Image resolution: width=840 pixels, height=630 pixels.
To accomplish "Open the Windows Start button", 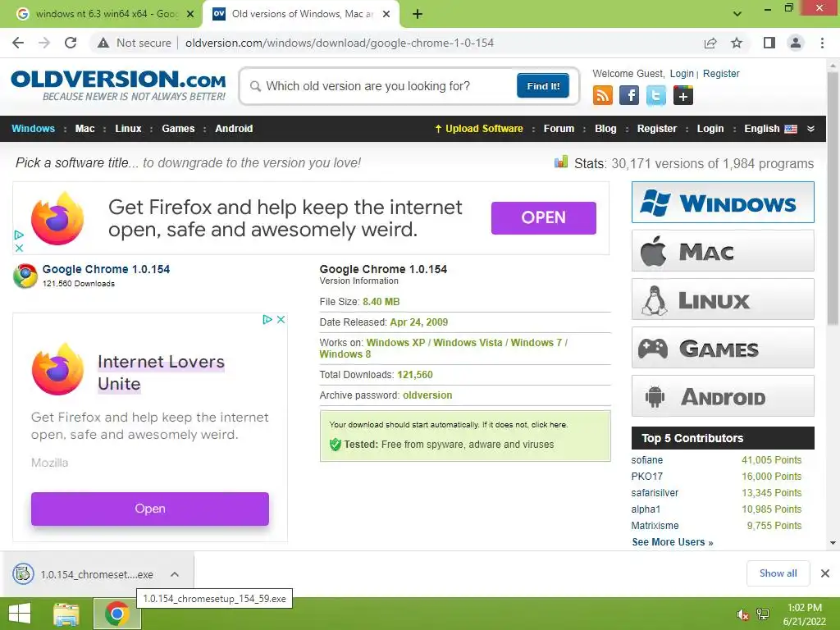I will [x=20, y=614].
